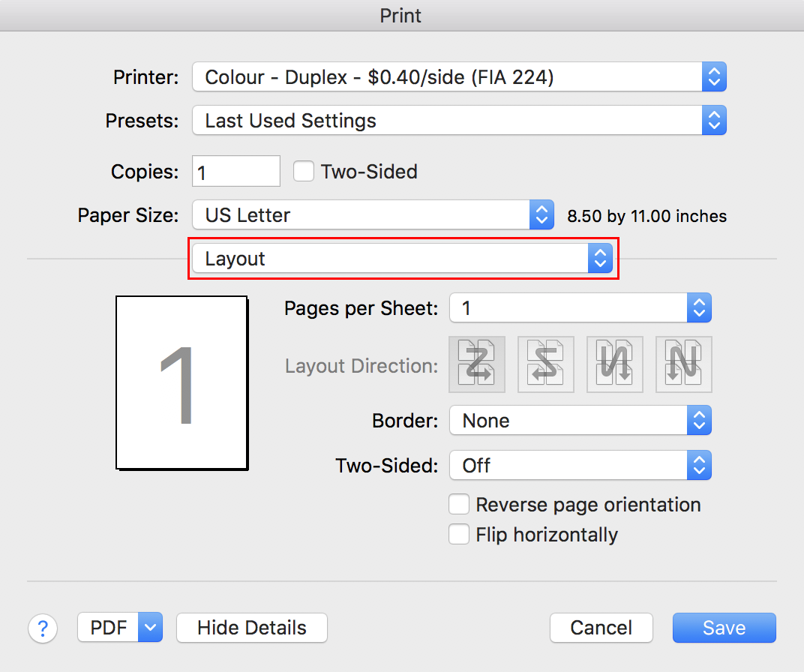The image size is (804, 672).
Task: Open the help question mark
Action: click(43, 628)
